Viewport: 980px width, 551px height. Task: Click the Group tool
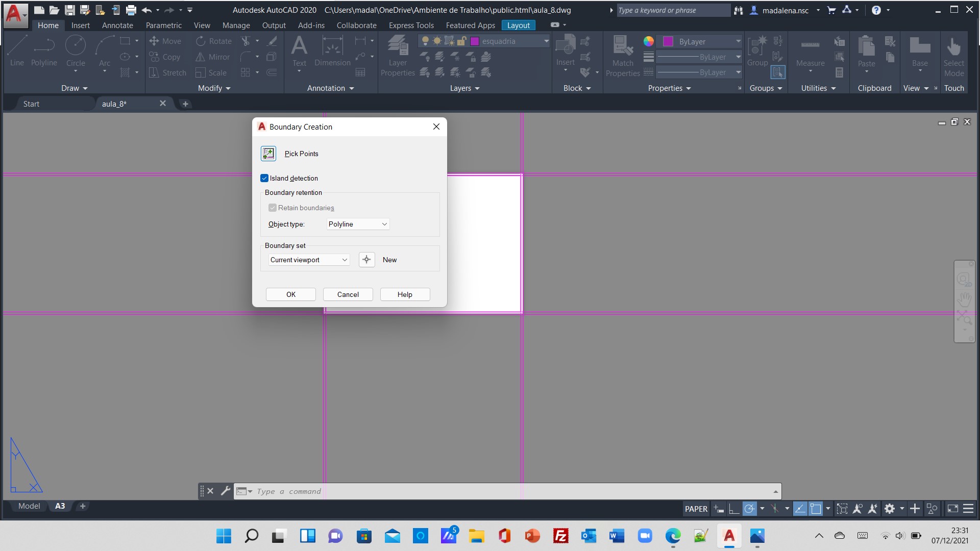757,51
